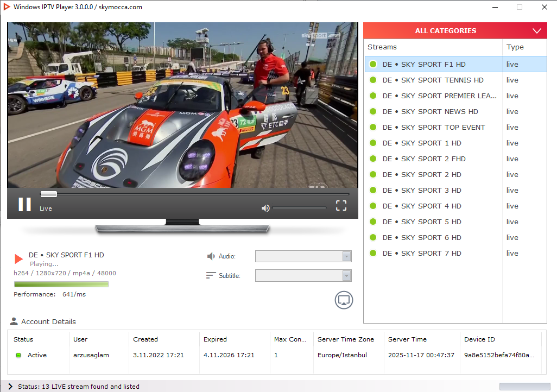Click the Account Details person icon
Viewport: 557px width, 392px height.
click(14, 321)
